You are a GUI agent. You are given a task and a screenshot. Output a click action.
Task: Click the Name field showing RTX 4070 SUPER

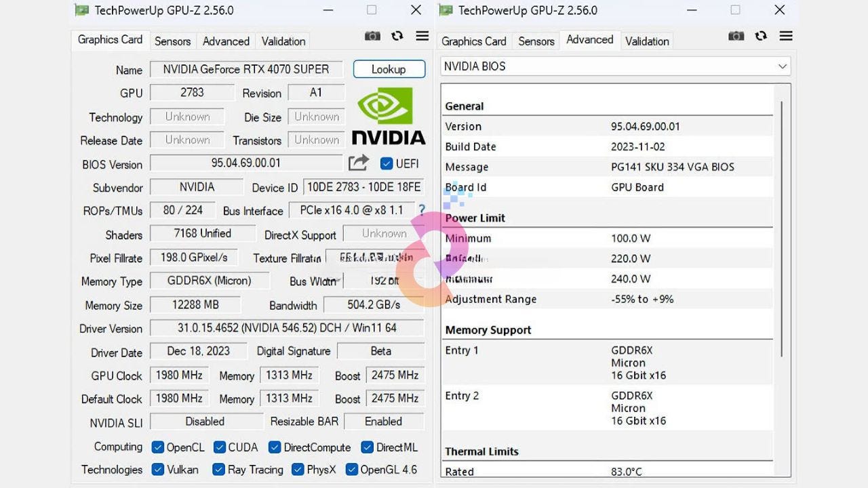tap(246, 69)
